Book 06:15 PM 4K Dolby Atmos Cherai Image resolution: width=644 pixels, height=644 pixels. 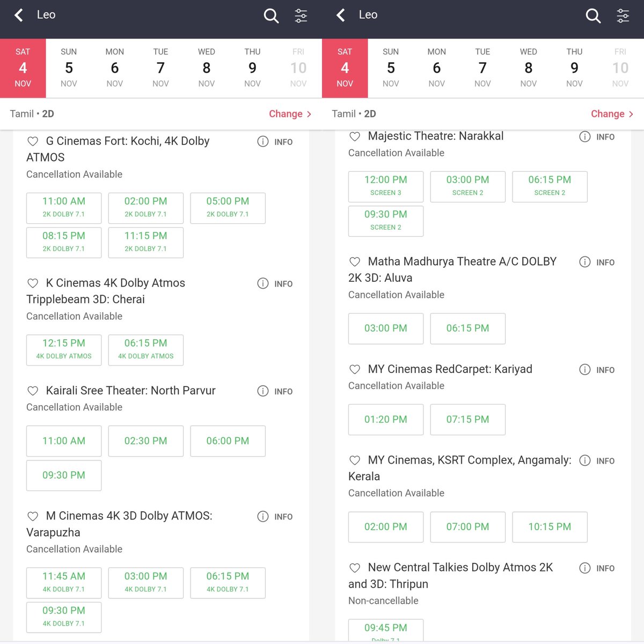(x=146, y=350)
